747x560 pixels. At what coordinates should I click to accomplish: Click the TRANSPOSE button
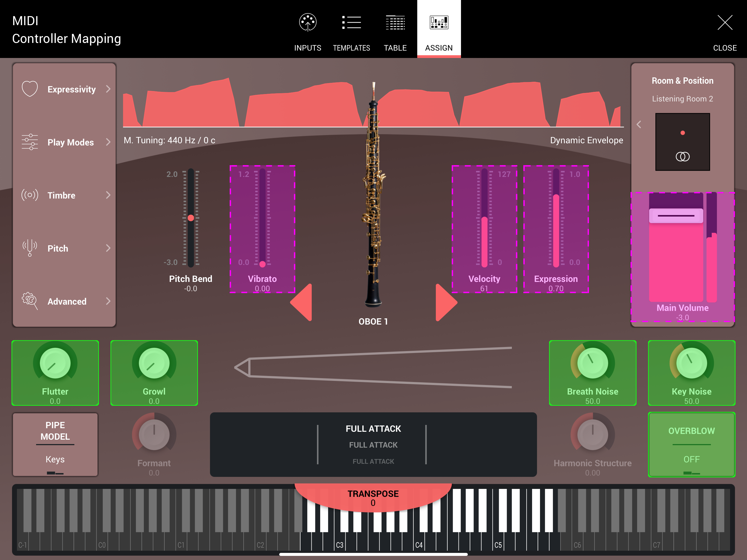373,498
